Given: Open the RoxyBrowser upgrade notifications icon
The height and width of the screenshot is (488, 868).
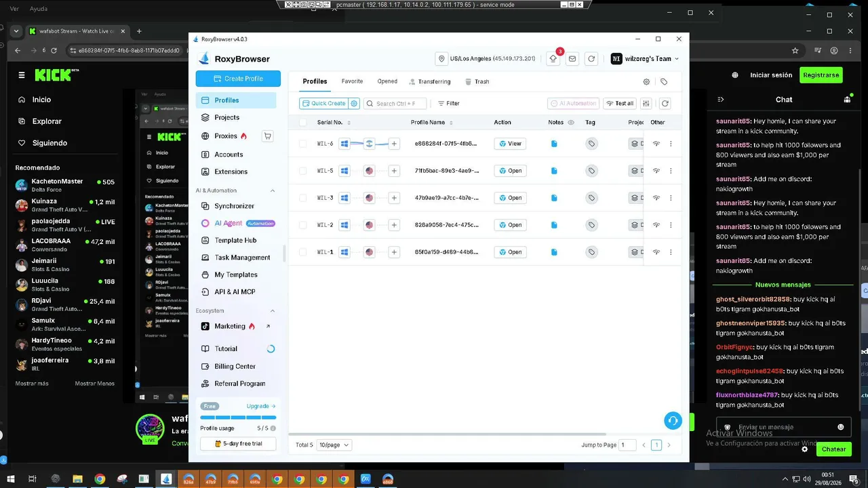Looking at the screenshot, I should coord(553,59).
